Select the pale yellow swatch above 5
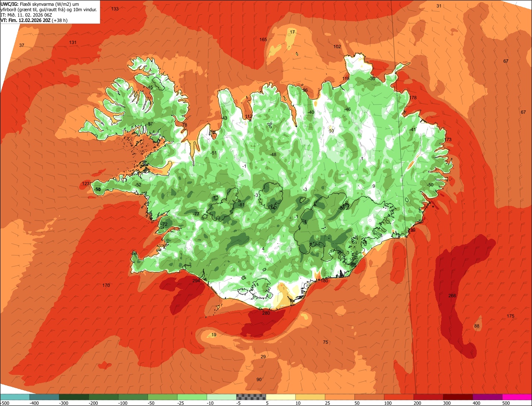Screen dimensions: 532x406 coord(281,397)
